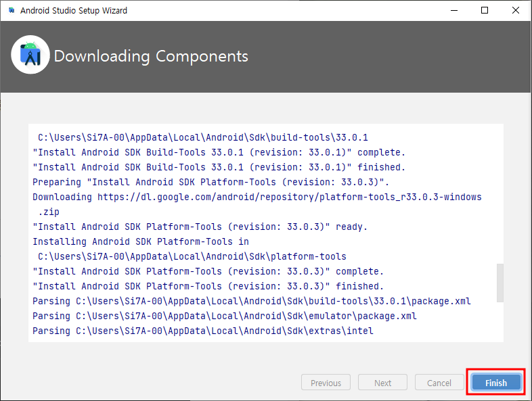Image resolution: width=532 pixels, height=401 pixels.
Task: Click the Finish button
Action: (x=496, y=382)
